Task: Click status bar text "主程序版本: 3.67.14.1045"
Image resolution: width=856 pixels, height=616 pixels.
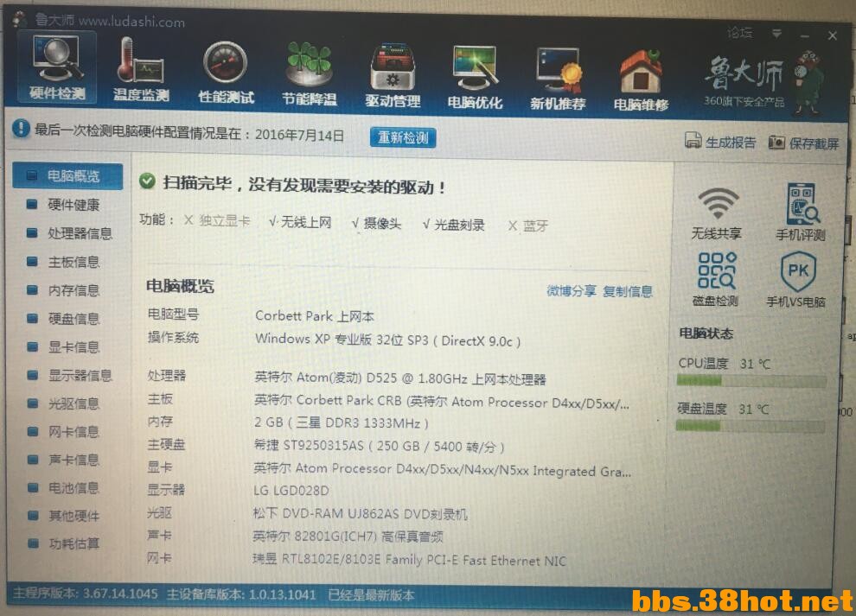Action: point(86,593)
